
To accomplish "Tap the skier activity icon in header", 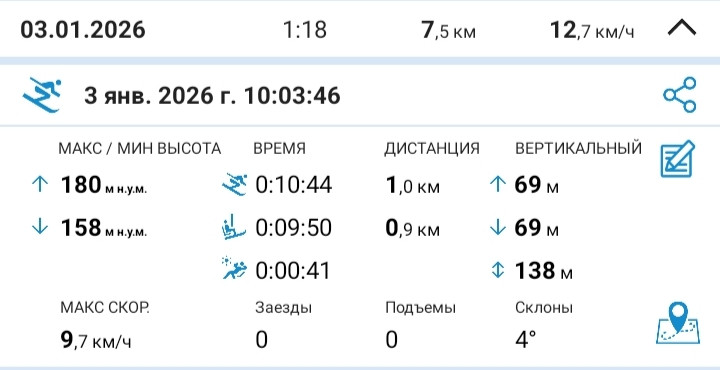I will pyautogui.click(x=42, y=95).
